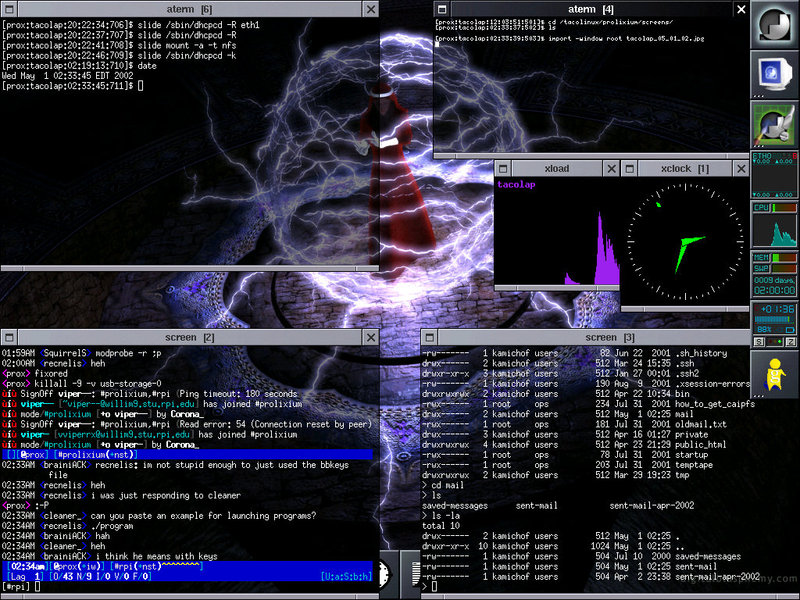Click the xclock [1] title bar
This screenshot has height=600, width=800.
tap(685, 168)
